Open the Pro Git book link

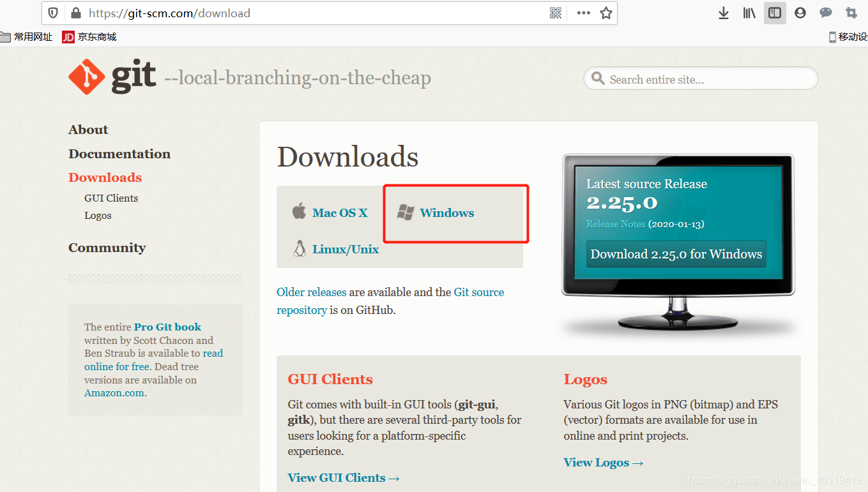pyautogui.click(x=167, y=327)
